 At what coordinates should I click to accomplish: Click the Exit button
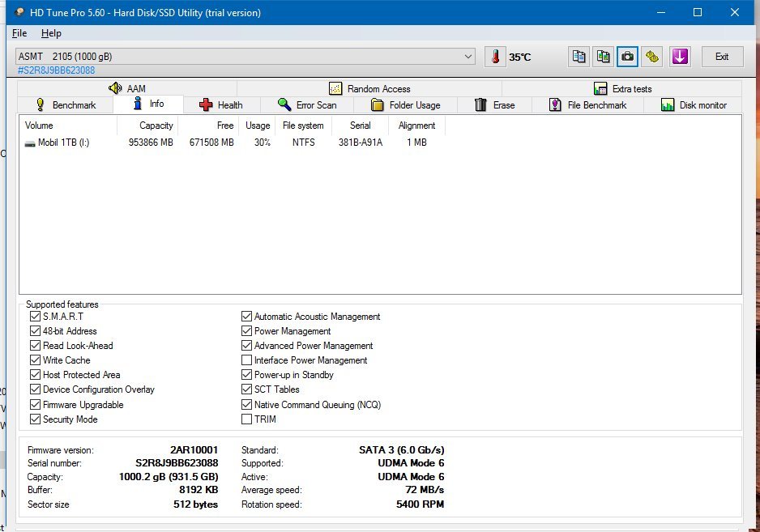(x=722, y=57)
